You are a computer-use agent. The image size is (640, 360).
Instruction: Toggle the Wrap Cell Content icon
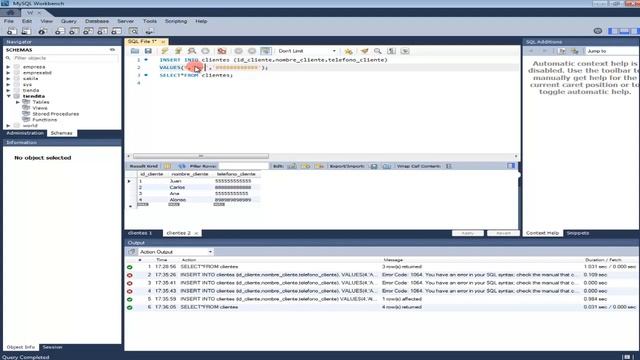(449, 166)
